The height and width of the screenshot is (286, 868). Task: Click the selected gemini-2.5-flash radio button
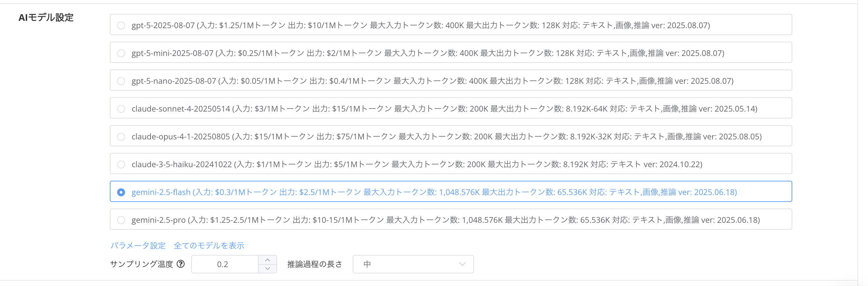pos(121,192)
